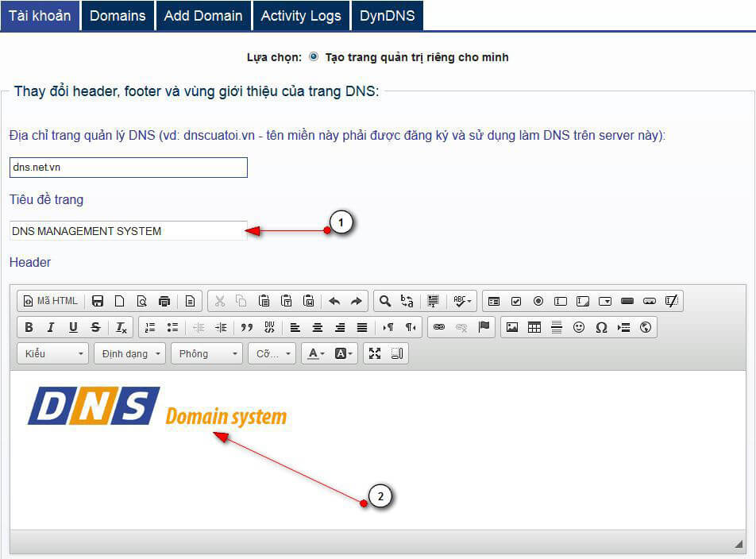Click the Select All icon

433,301
